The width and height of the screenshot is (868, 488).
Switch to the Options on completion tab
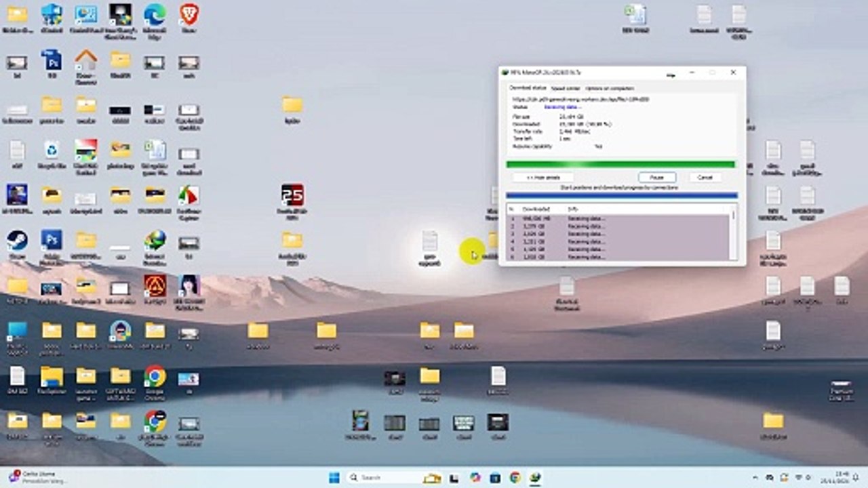coord(609,88)
